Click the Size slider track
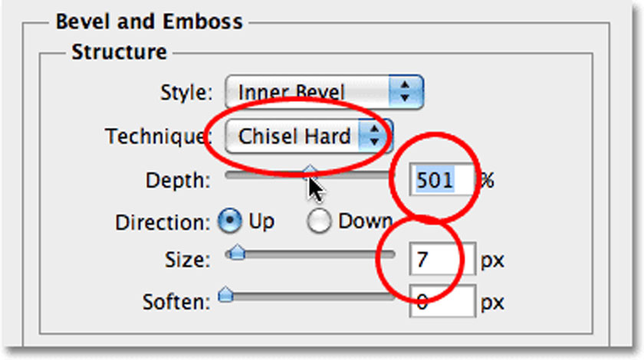The width and height of the screenshot is (644, 360). 310,255
